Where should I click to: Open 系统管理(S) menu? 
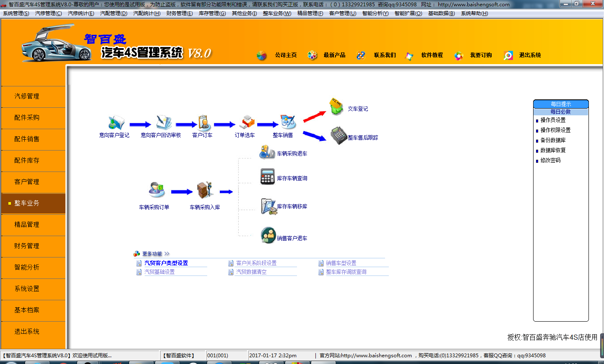pyautogui.click(x=16, y=13)
